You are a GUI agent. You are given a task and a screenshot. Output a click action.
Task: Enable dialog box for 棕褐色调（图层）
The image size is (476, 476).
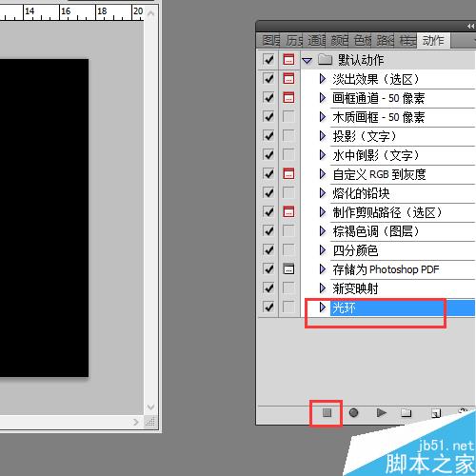288,230
